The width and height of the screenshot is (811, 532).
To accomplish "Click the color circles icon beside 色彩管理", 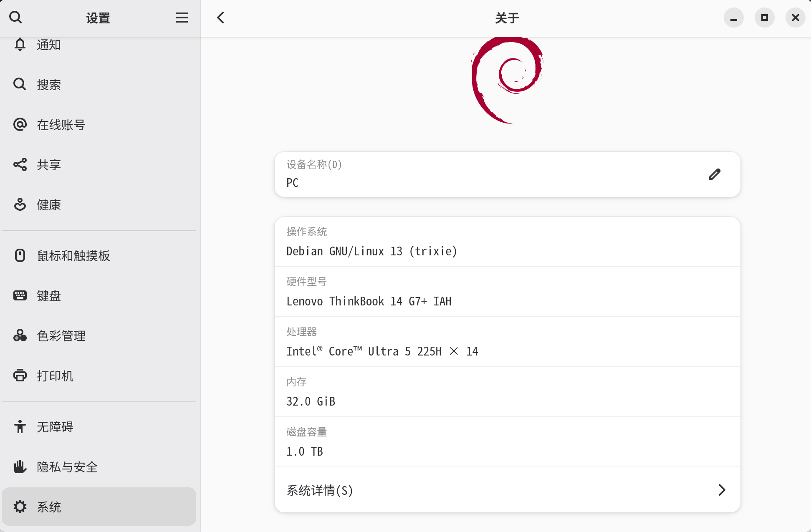I will (20, 335).
